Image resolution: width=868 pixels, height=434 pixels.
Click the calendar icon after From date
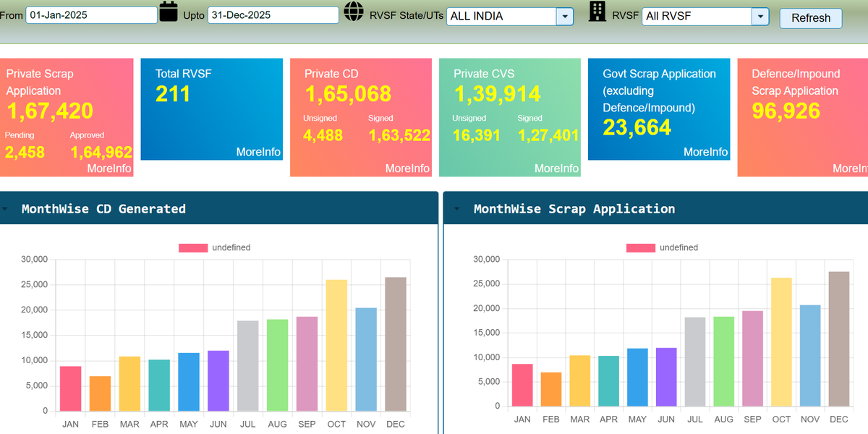coord(169,12)
